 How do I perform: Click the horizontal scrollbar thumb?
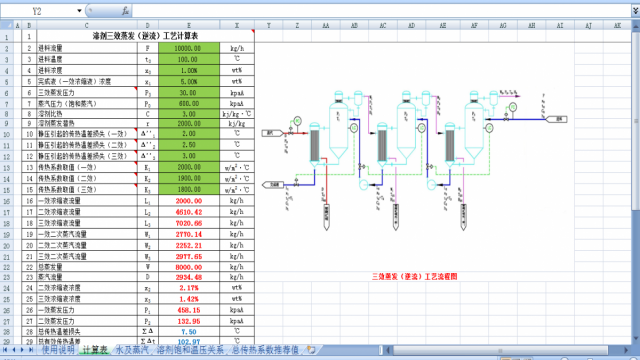tap(500, 350)
